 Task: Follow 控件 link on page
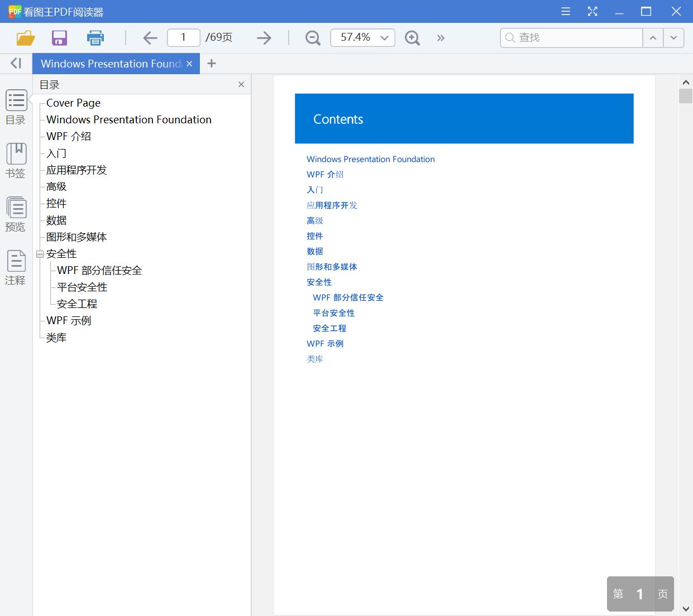(x=315, y=235)
